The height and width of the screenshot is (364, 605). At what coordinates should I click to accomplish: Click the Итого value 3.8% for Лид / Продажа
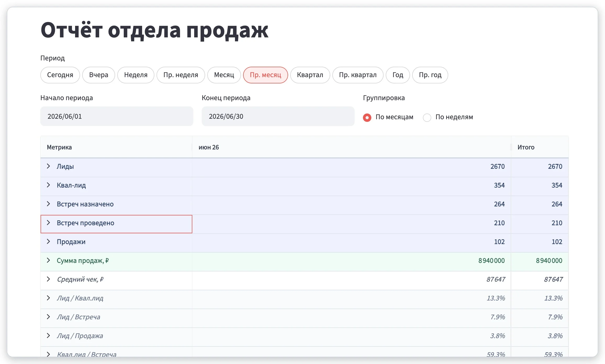point(555,336)
